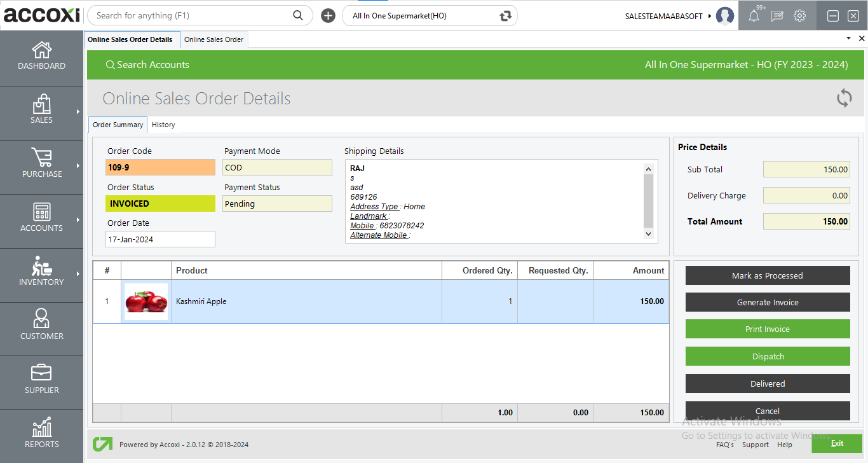Click the green plus quick-add icon
Screen dimensions: 868x463
point(328,15)
